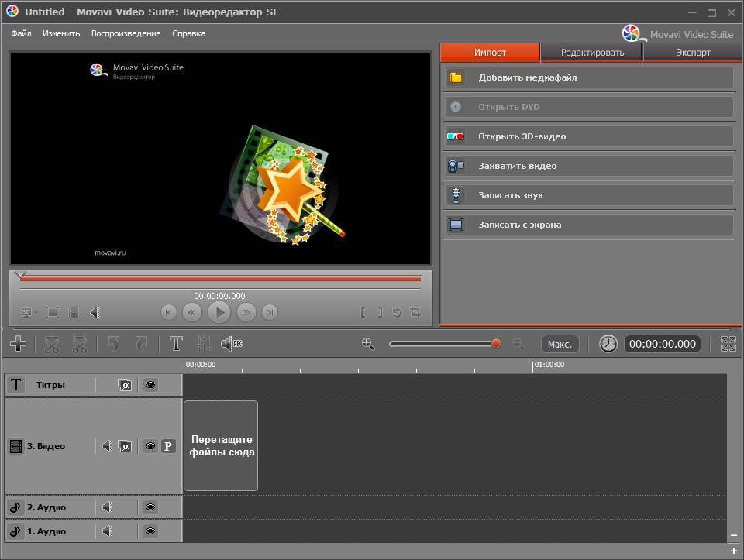The width and height of the screenshot is (744, 560).
Task: Click the red preview seek bar
Action: click(x=221, y=279)
